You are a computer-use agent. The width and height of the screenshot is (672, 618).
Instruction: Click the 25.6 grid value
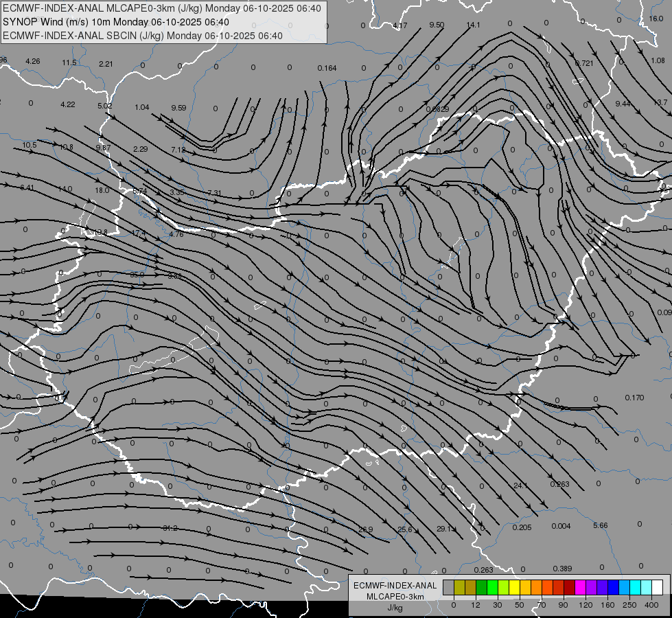tap(404, 529)
